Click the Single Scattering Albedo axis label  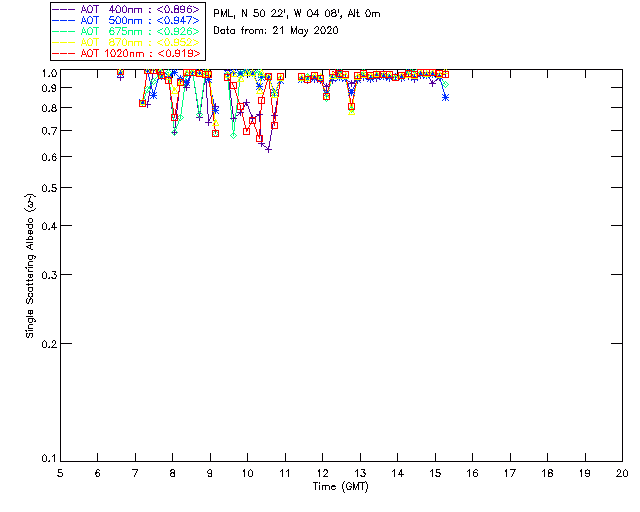pyautogui.click(x=30, y=265)
